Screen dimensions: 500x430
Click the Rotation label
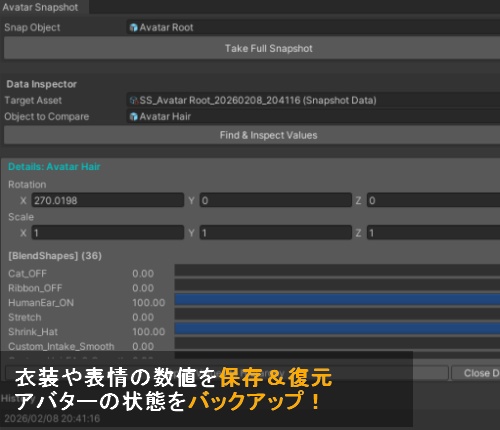[x=27, y=184]
